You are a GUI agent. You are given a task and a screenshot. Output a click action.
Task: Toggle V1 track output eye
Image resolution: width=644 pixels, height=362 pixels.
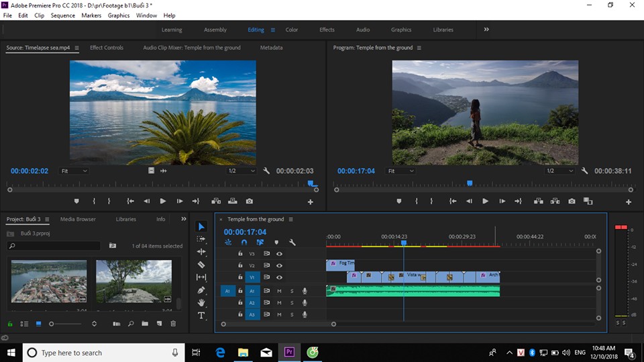pos(279,277)
